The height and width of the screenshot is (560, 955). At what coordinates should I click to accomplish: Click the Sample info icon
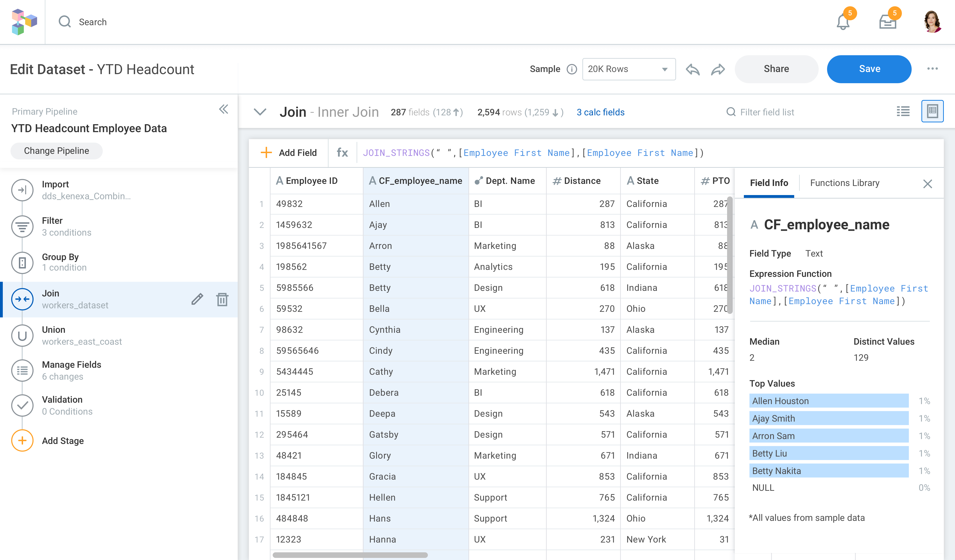(x=571, y=69)
